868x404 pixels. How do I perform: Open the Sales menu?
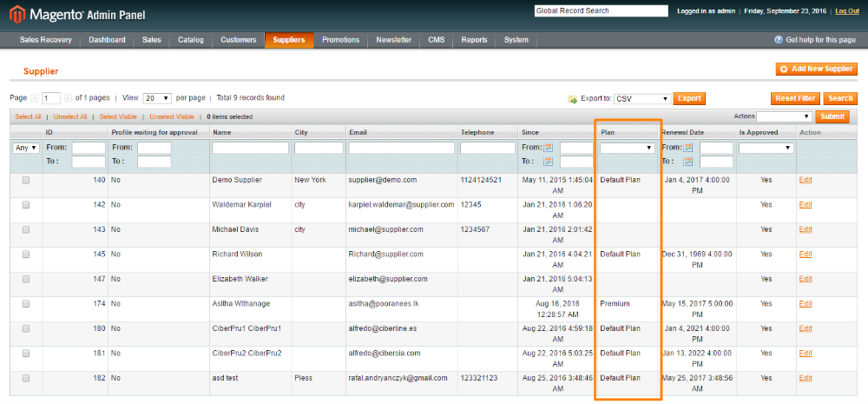click(151, 40)
